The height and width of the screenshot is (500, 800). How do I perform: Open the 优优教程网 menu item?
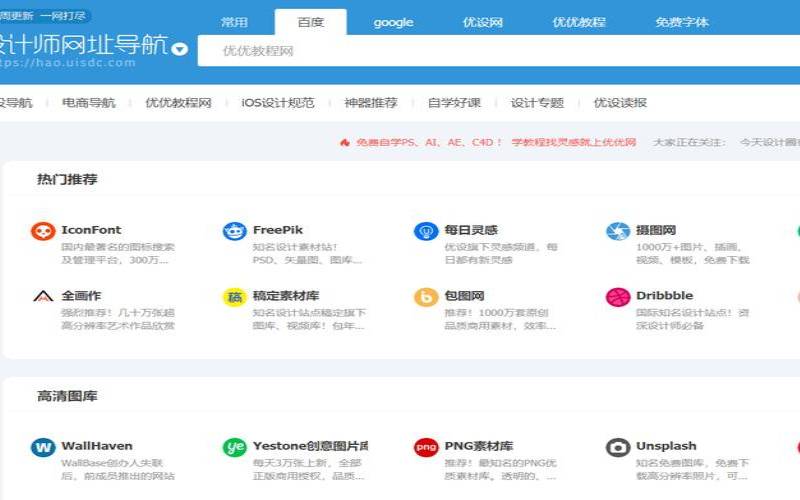(x=178, y=103)
